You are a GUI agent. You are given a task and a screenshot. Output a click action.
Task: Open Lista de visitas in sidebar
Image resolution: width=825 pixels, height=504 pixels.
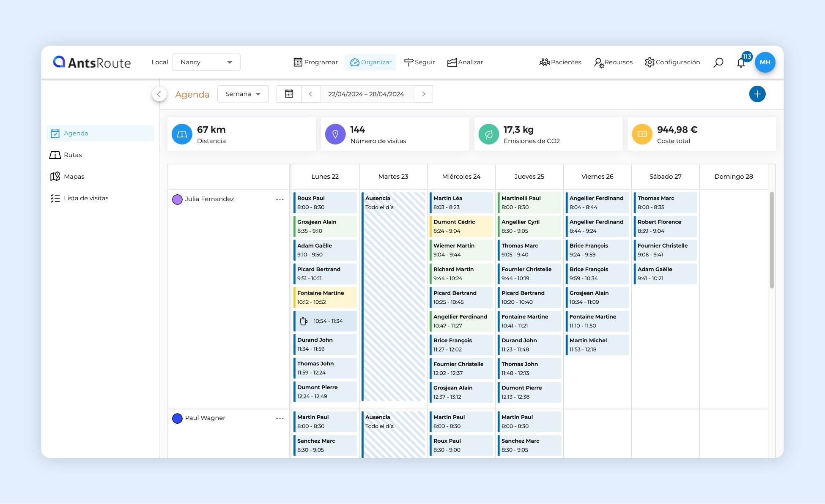pos(86,198)
